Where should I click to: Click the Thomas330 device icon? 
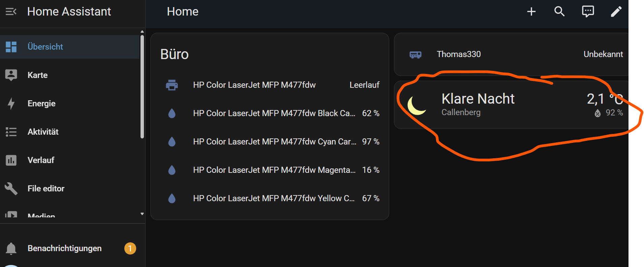[x=415, y=54]
